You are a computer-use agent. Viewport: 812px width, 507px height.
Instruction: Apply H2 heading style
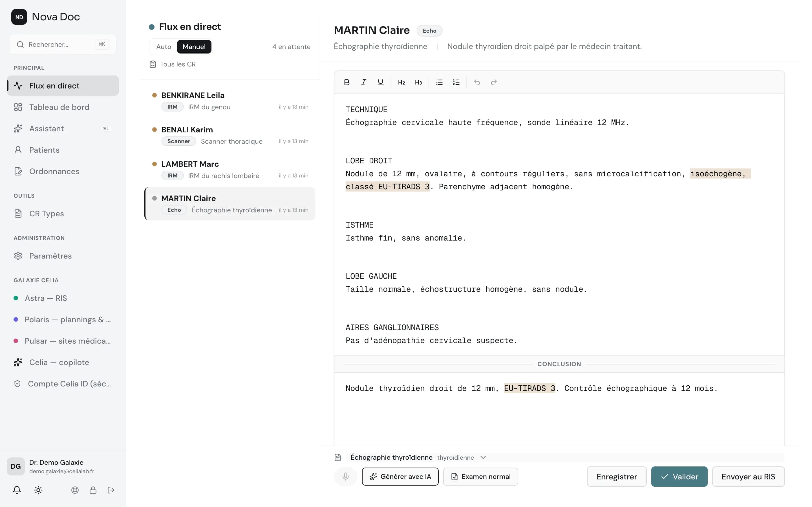click(x=401, y=82)
